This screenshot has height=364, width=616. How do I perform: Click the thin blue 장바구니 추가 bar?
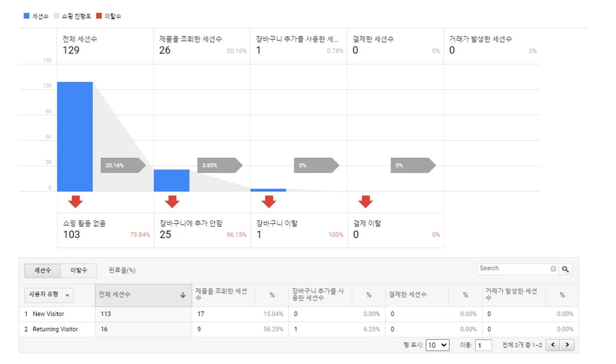point(268,190)
